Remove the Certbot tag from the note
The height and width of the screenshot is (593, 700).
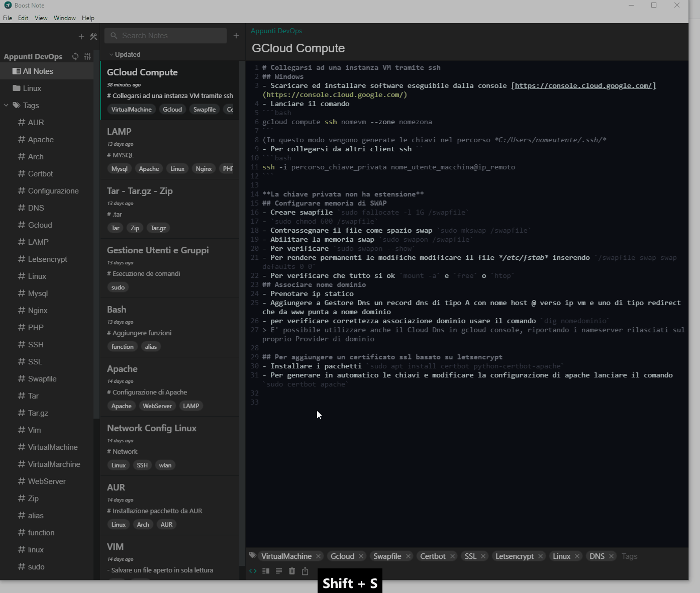click(x=453, y=556)
